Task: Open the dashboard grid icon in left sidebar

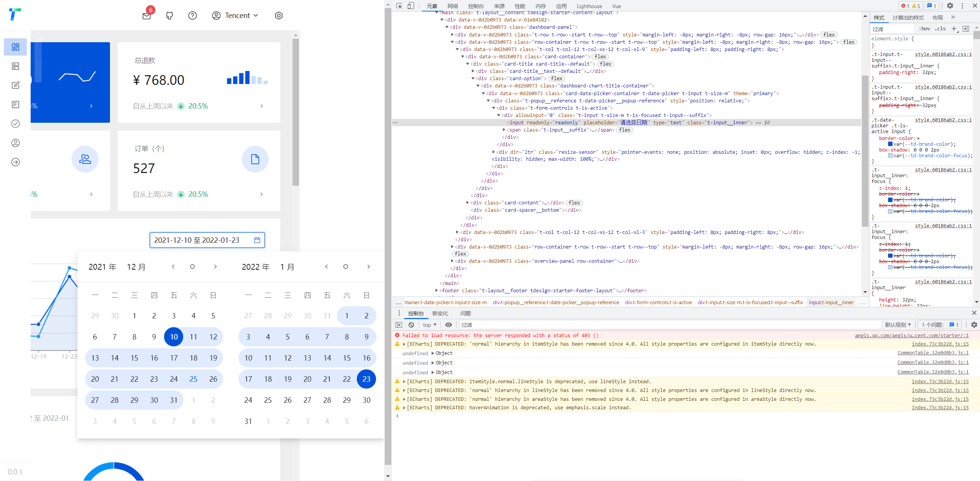Action: click(x=15, y=47)
